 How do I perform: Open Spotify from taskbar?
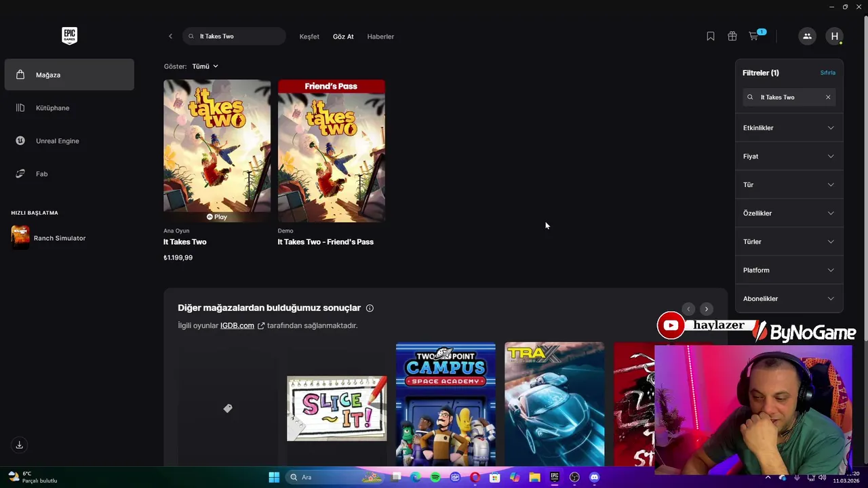tap(435, 477)
